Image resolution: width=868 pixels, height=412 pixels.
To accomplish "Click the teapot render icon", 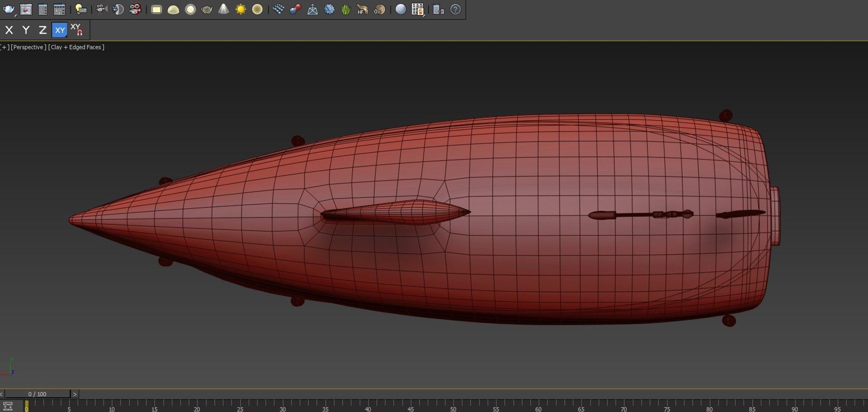I will pyautogui.click(x=9, y=9).
